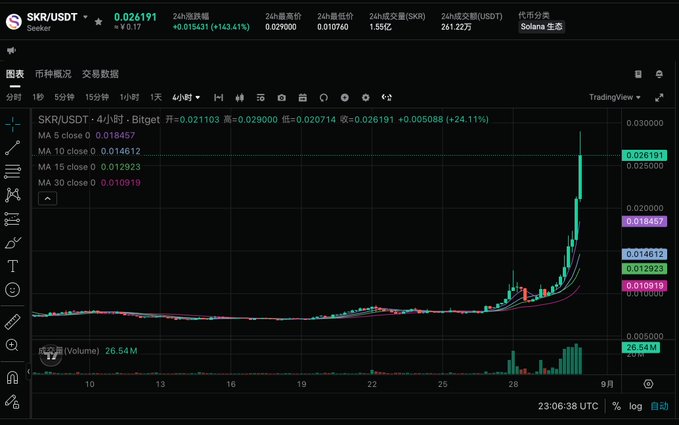Click the MA 30 close indicator legend

(x=89, y=183)
